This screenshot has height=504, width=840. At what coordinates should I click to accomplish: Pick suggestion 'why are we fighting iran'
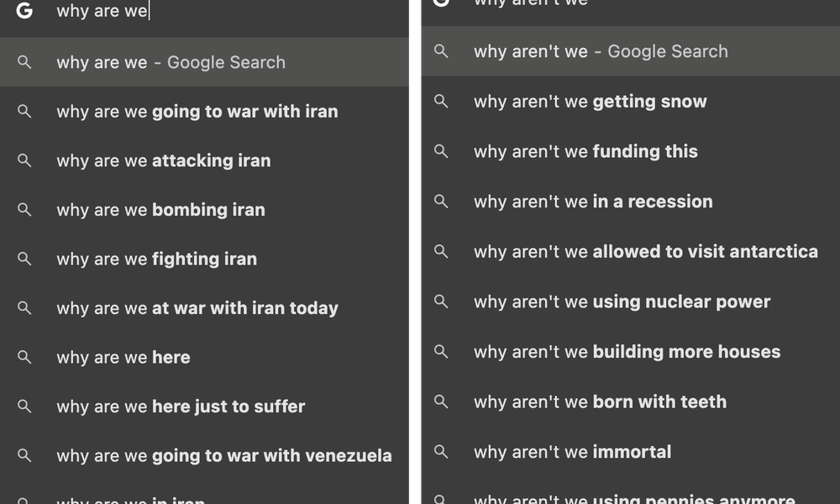pos(156,259)
